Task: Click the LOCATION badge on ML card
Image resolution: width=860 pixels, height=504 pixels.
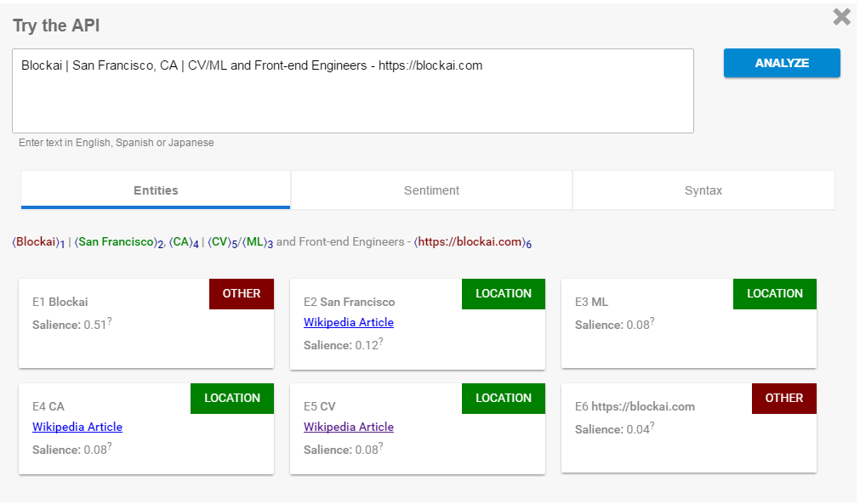Action: (x=774, y=294)
